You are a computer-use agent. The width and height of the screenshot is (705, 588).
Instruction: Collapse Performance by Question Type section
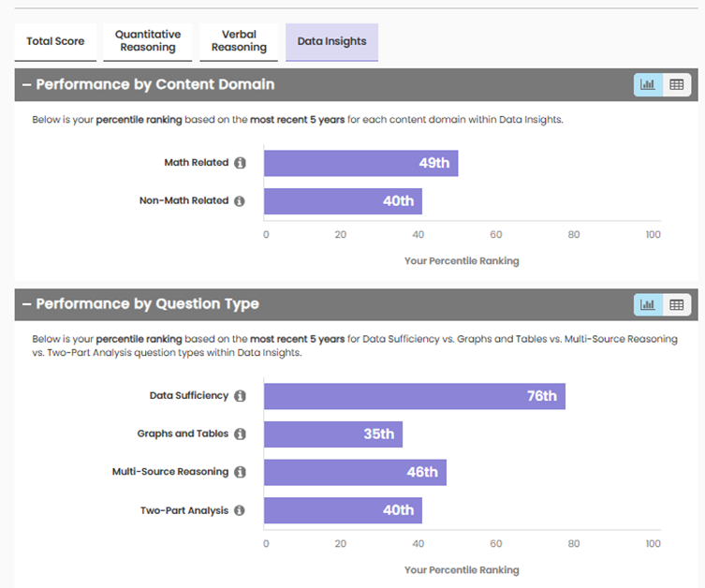pyautogui.click(x=27, y=304)
